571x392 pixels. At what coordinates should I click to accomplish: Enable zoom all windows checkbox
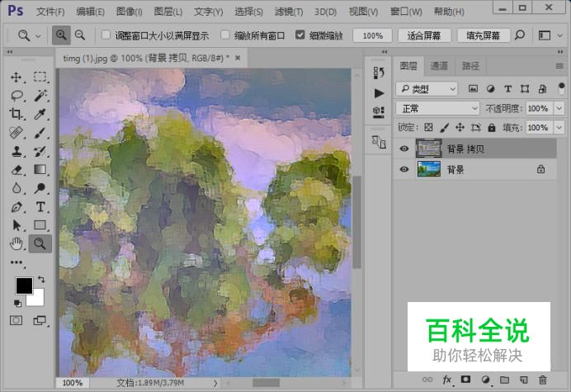click(225, 35)
